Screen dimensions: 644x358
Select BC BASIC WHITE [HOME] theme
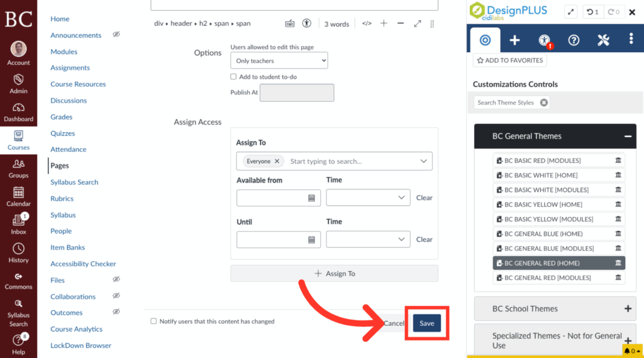pyautogui.click(x=558, y=175)
